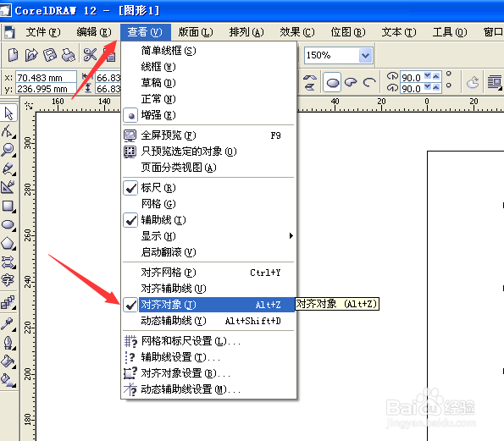Click the ruler origin corner box

29,105
